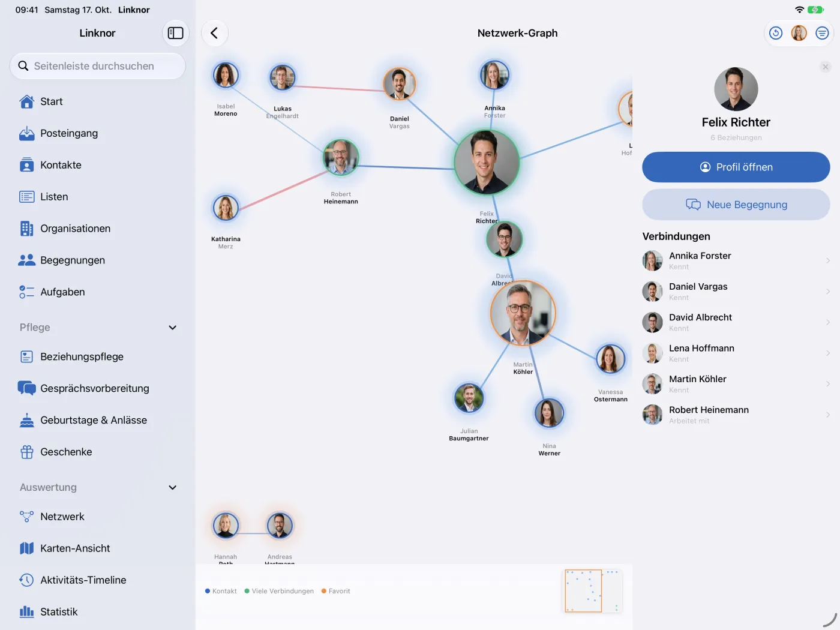
Task: Expand David Albrecht row chevron in Verbindungen
Action: pos(828,322)
